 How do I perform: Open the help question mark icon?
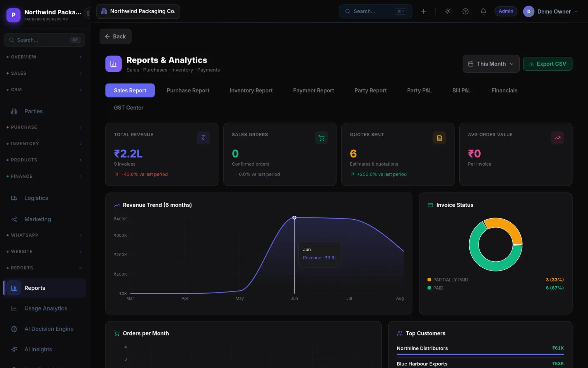tap(465, 11)
